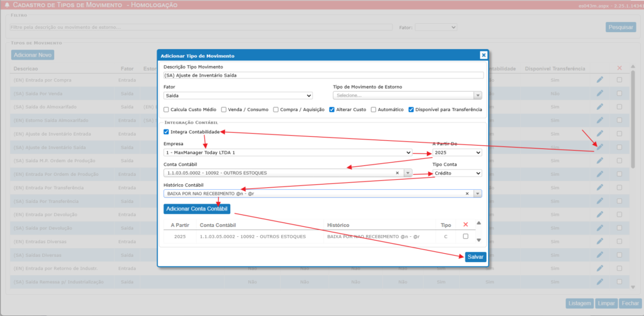The width and height of the screenshot is (644, 316).
Task: Toggle the Alterar Custo checkbox
Action: pyautogui.click(x=332, y=109)
